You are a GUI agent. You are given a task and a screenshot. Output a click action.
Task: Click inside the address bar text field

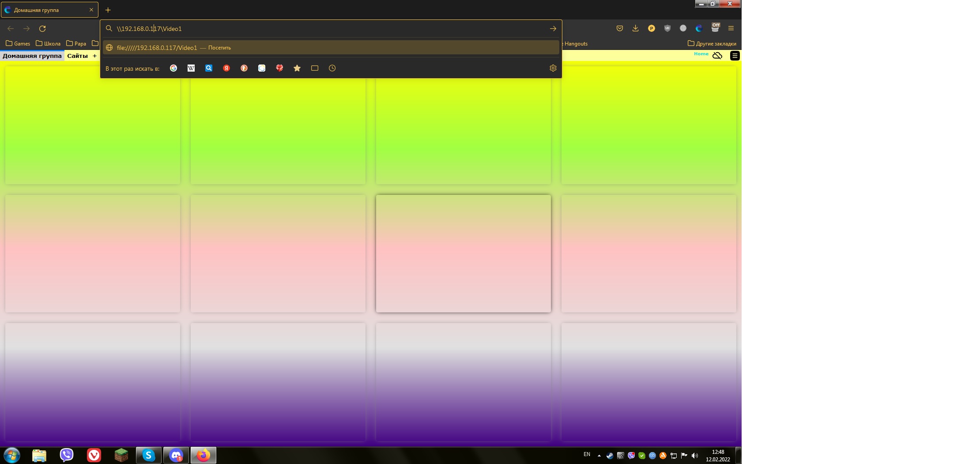[x=331, y=29]
